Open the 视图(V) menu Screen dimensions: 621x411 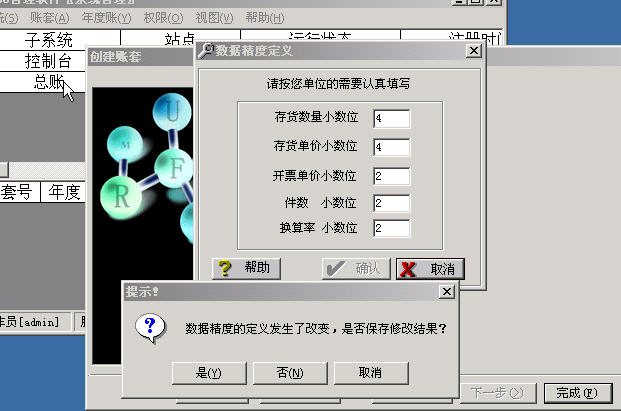click(x=214, y=18)
